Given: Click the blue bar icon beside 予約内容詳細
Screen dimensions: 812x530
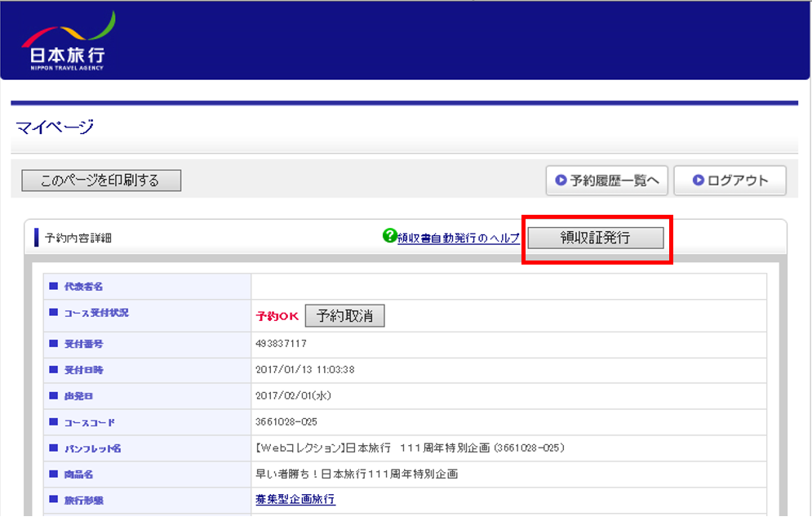Looking at the screenshot, I should point(36,238).
